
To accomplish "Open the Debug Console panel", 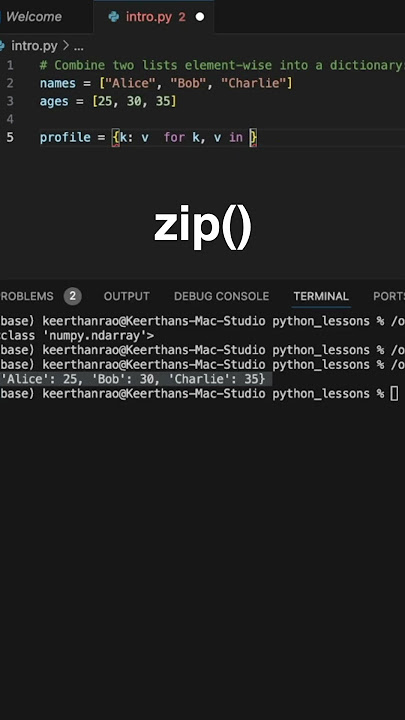I will (221, 296).
